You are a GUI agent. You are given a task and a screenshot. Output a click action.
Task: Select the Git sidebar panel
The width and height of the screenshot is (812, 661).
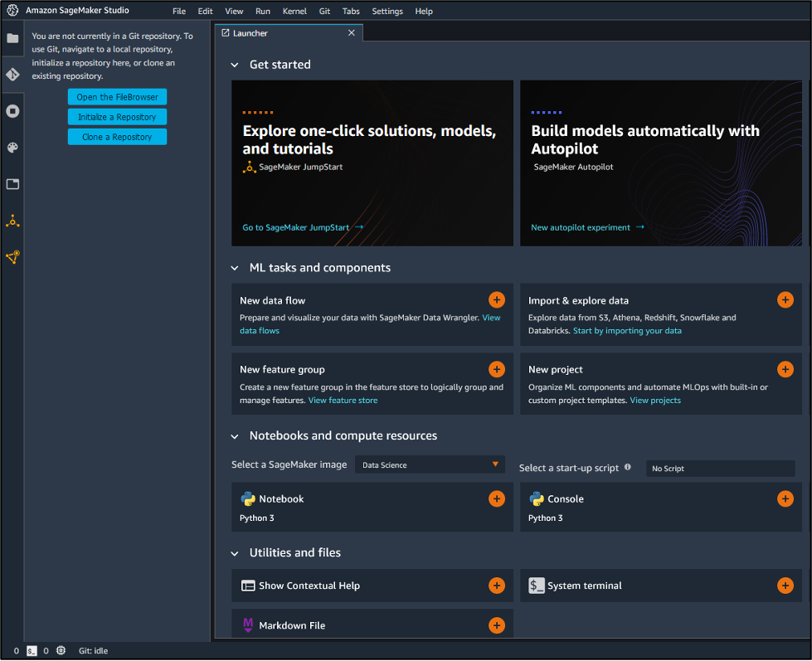coord(12,74)
